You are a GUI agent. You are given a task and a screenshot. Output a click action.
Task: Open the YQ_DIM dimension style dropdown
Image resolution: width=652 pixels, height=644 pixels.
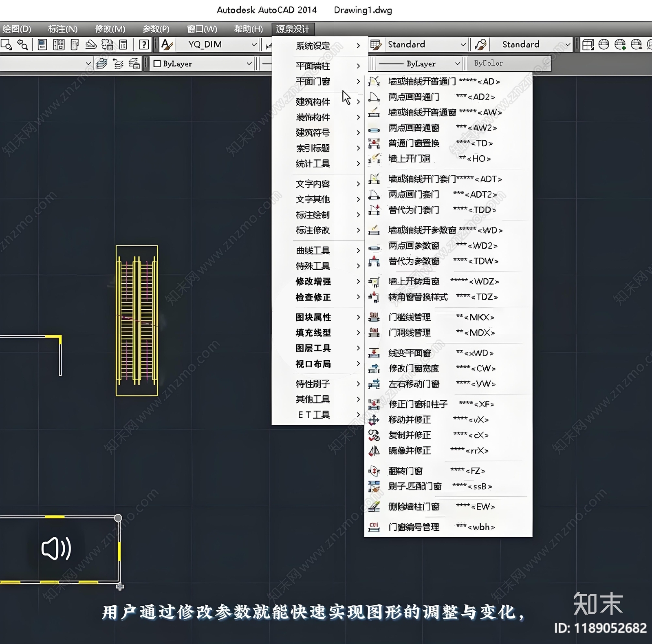coord(218,44)
